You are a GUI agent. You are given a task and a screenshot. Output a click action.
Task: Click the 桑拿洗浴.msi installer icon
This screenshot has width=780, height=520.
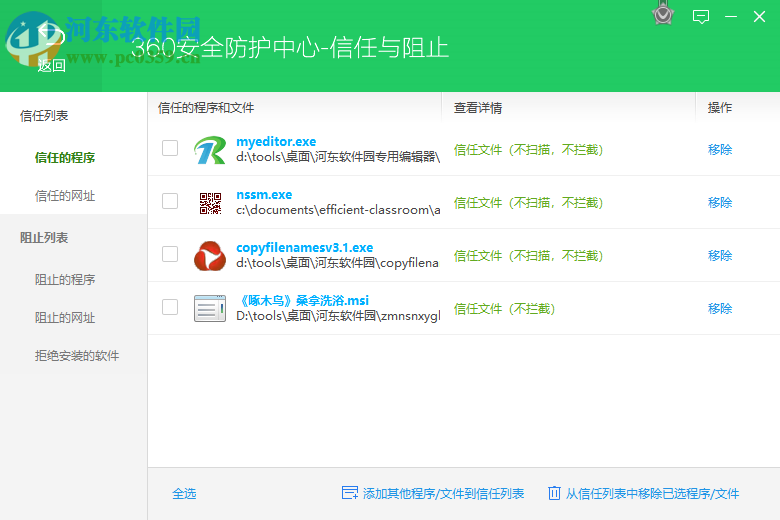tap(209, 309)
